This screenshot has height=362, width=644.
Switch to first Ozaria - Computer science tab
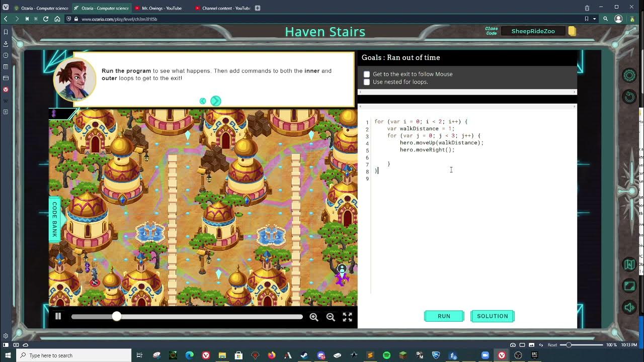pos(41,8)
